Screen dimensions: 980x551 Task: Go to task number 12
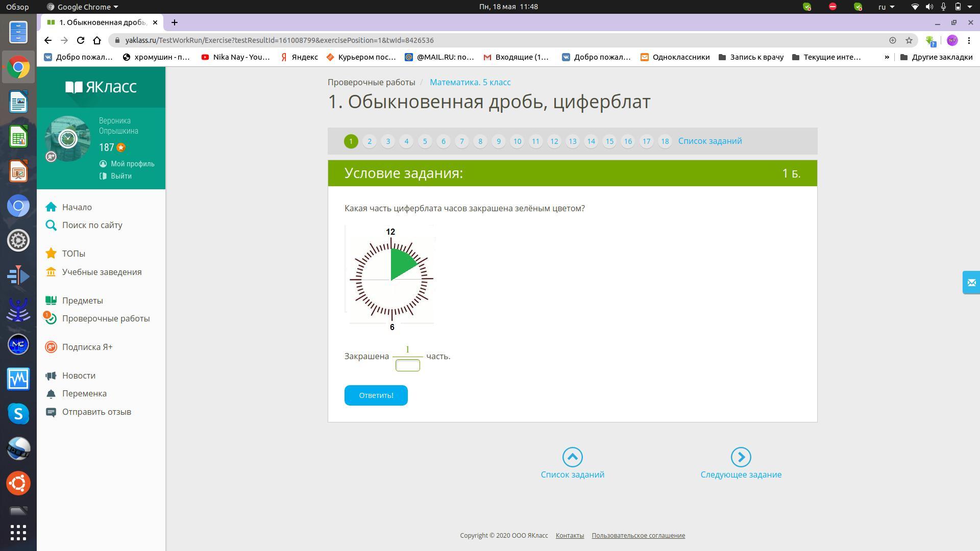tap(554, 141)
